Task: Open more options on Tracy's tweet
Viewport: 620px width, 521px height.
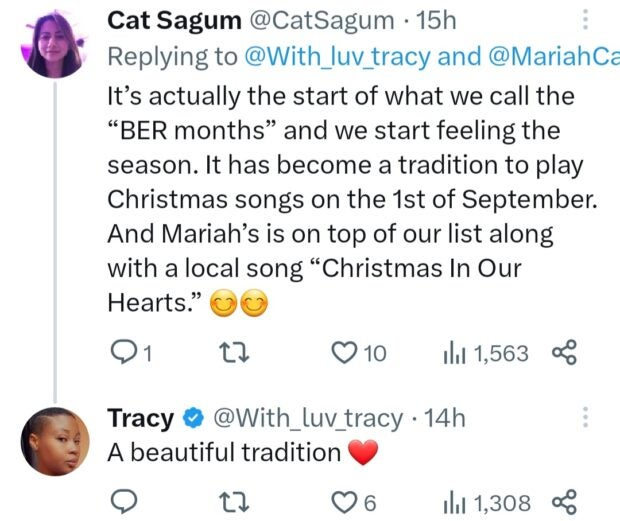Action: click(585, 417)
